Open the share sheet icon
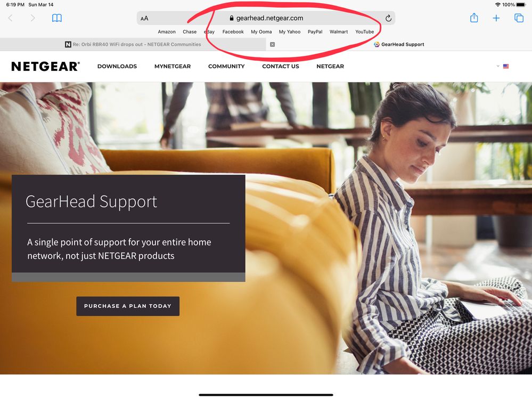The height and width of the screenshot is (399, 532). coord(474,18)
